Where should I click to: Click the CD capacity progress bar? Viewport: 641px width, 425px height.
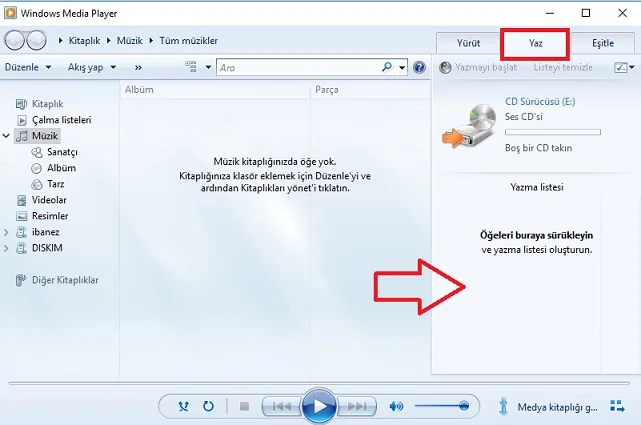point(553,132)
